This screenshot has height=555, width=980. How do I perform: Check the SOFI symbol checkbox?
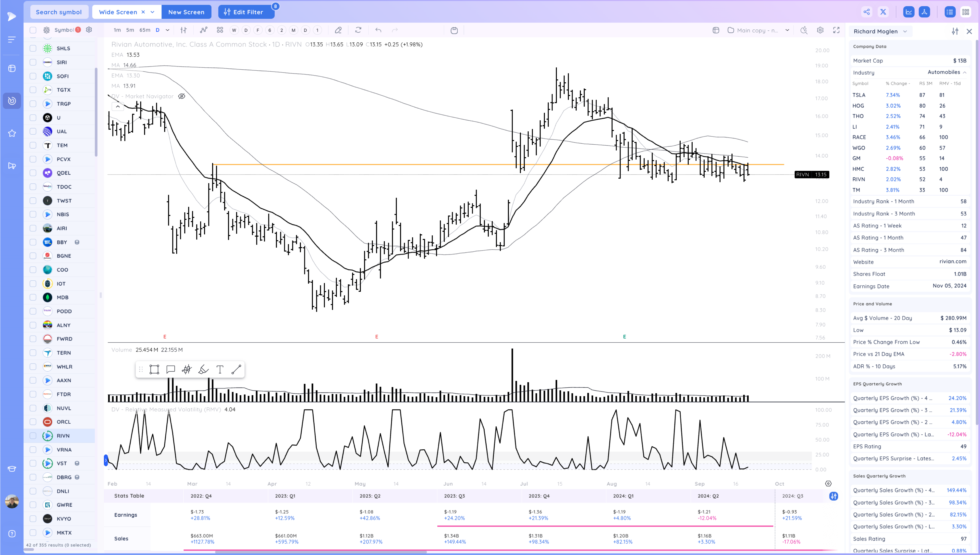33,76
